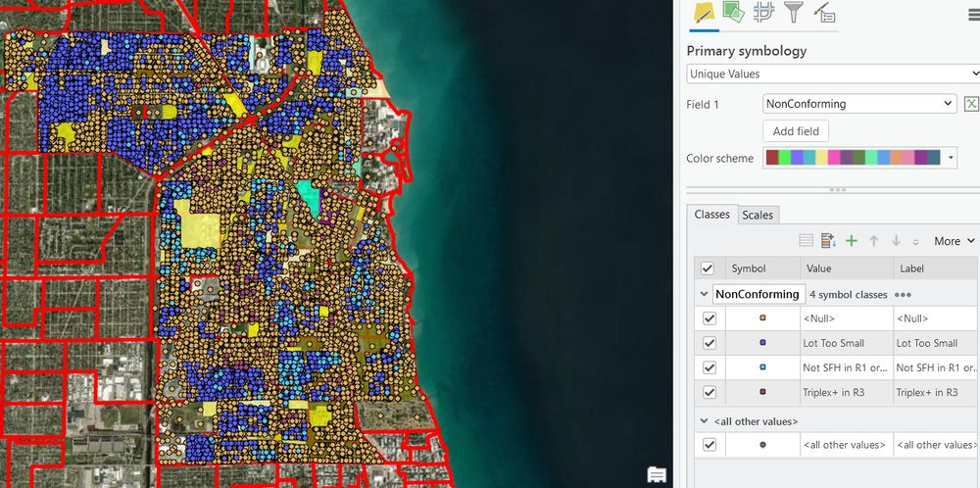
Task: Uncheck the <Null> class checkbox
Action: (x=710, y=318)
